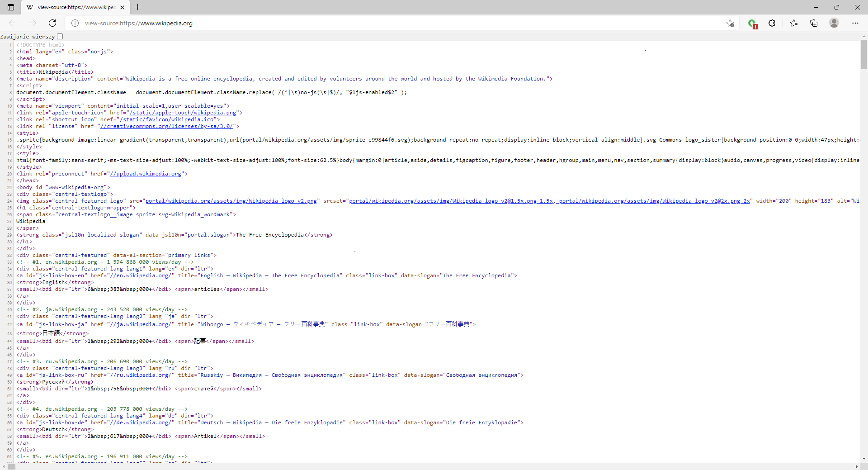Click the horizontal scroll left arrow

point(4,466)
